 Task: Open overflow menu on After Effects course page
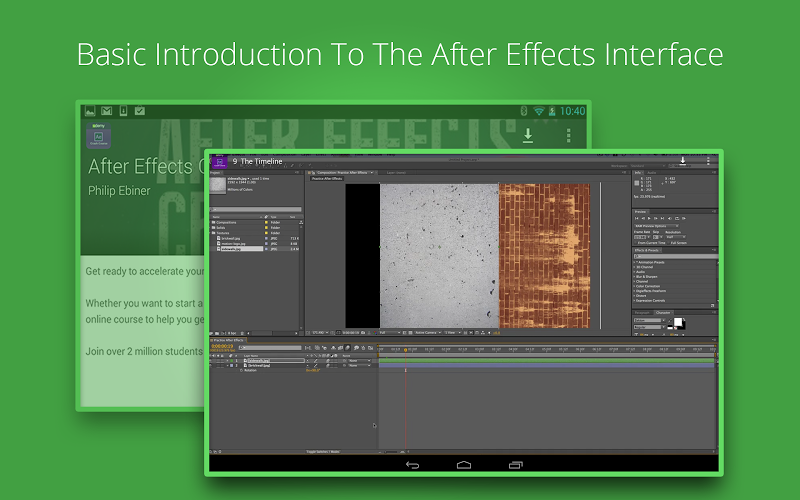(x=568, y=136)
